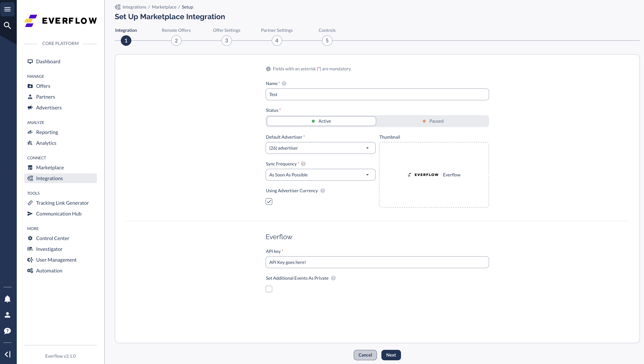This screenshot has height=364, width=644.
Task: Click the help icon next to Name
Action: point(284,84)
